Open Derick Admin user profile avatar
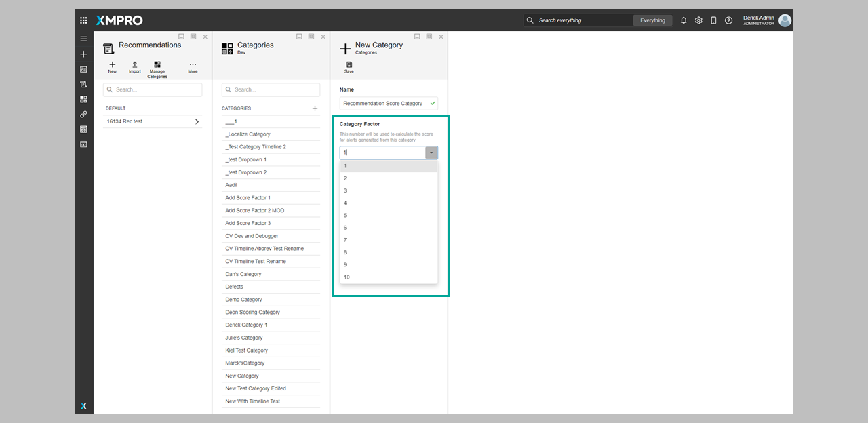Viewport: 868px width, 423px height. (x=785, y=20)
